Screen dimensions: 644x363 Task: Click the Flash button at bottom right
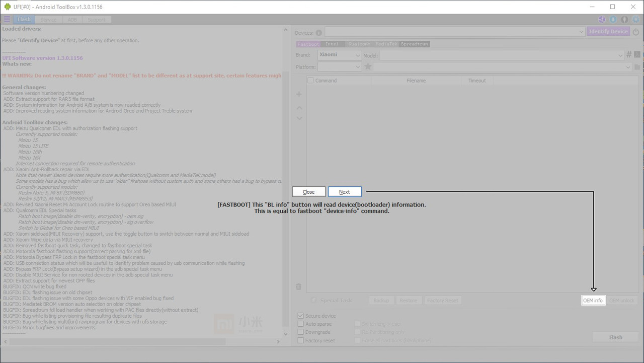coord(616,337)
